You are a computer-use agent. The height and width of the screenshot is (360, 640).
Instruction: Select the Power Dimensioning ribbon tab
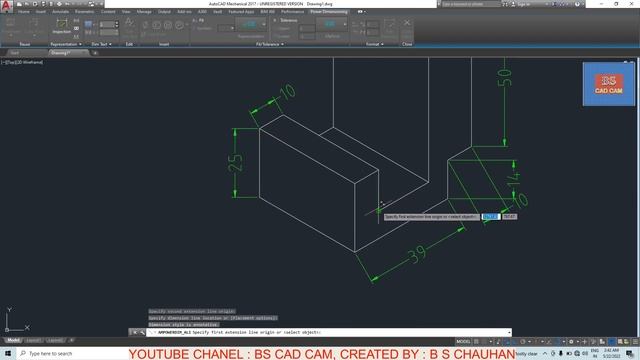point(329,12)
